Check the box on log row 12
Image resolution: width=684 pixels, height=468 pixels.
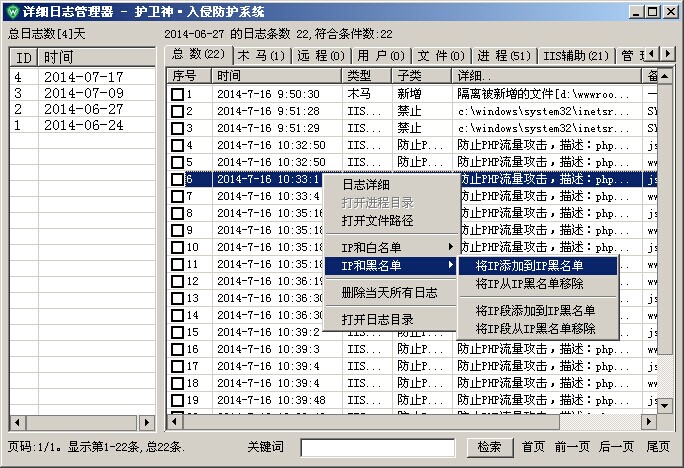pos(177,281)
